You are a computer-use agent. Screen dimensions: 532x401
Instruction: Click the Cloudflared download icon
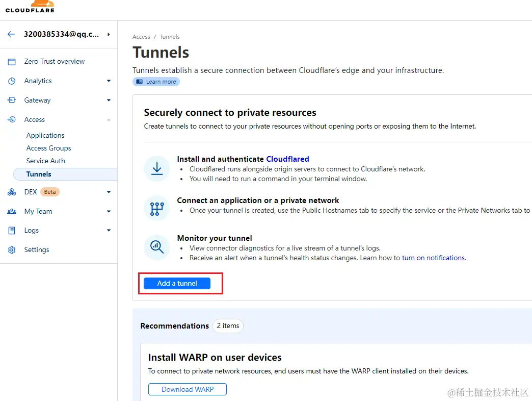tap(156, 168)
